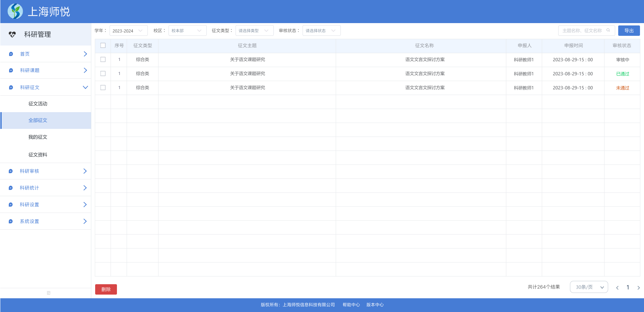Select 我的征文 in sidebar
Viewport: 644px width, 312px height.
tap(38, 137)
